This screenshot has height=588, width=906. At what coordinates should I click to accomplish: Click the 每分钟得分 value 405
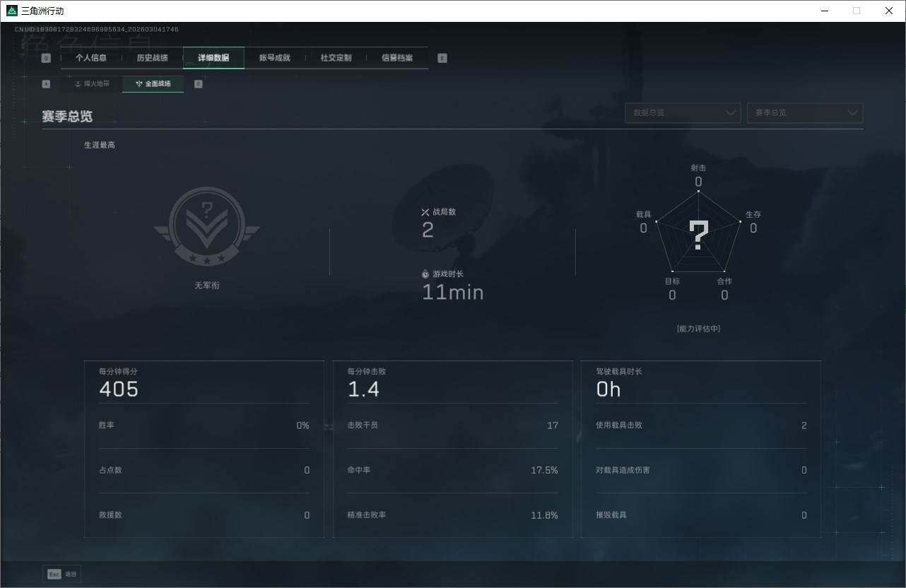(119, 389)
